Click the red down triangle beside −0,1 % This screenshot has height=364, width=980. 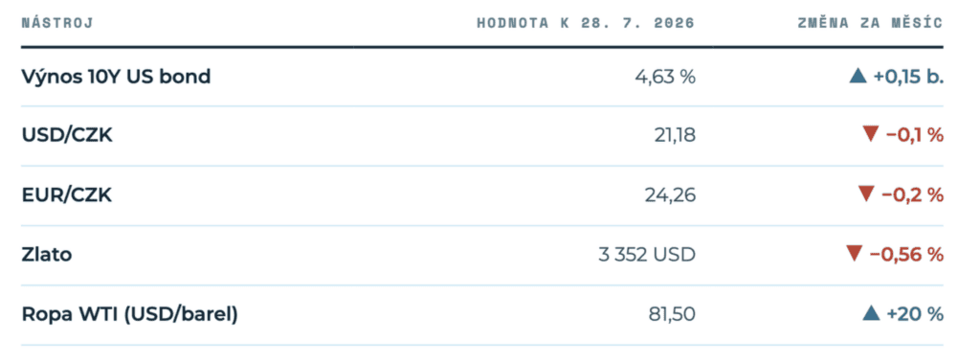[x=871, y=134]
